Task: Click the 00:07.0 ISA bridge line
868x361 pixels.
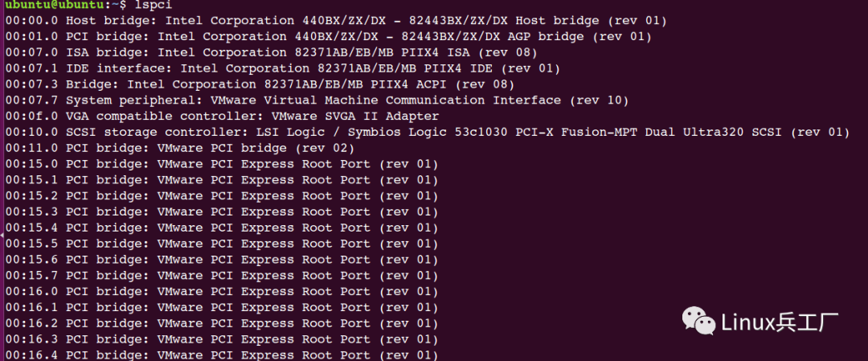Action: coord(272,53)
